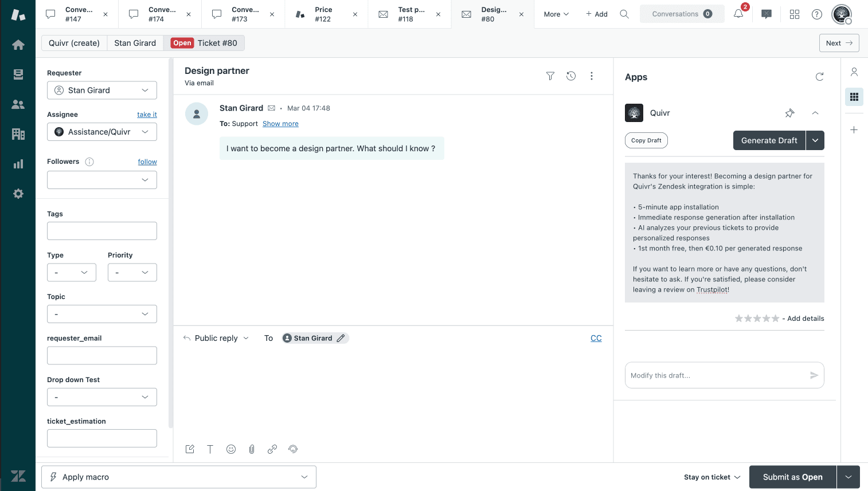Open Zendesk products grid icon
The image size is (868, 491).
click(795, 14)
